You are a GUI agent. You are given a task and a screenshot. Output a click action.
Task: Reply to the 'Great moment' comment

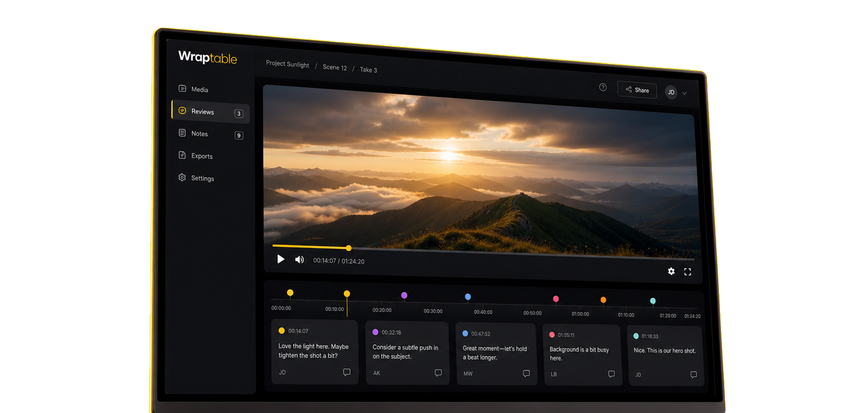(x=526, y=373)
